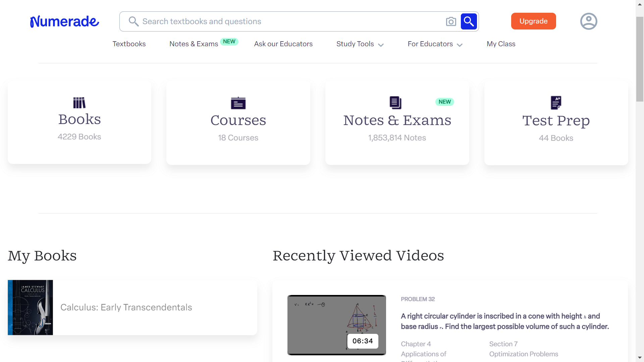The width and height of the screenshot is (644, 362).
Task: Click the Courses card icon
Action: coord(238,103)
